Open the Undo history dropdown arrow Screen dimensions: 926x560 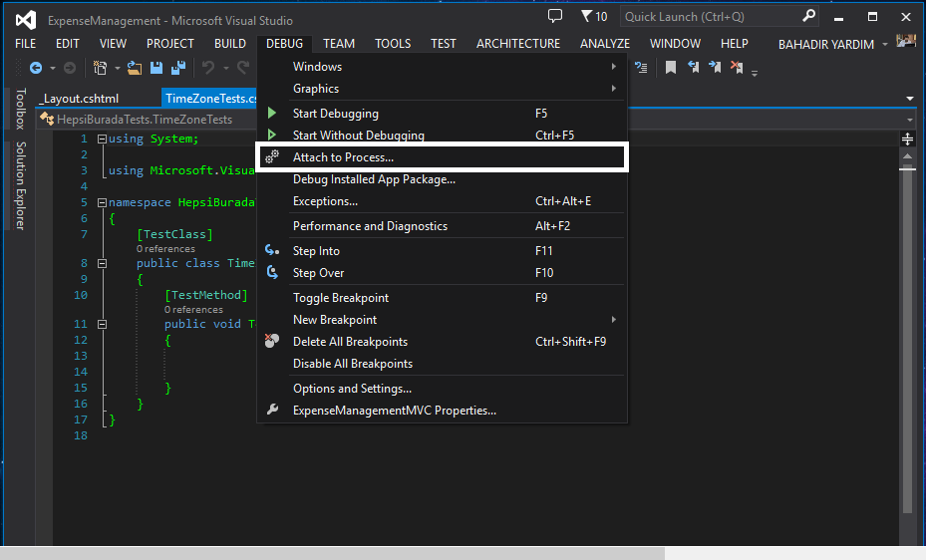click(225, 69)
